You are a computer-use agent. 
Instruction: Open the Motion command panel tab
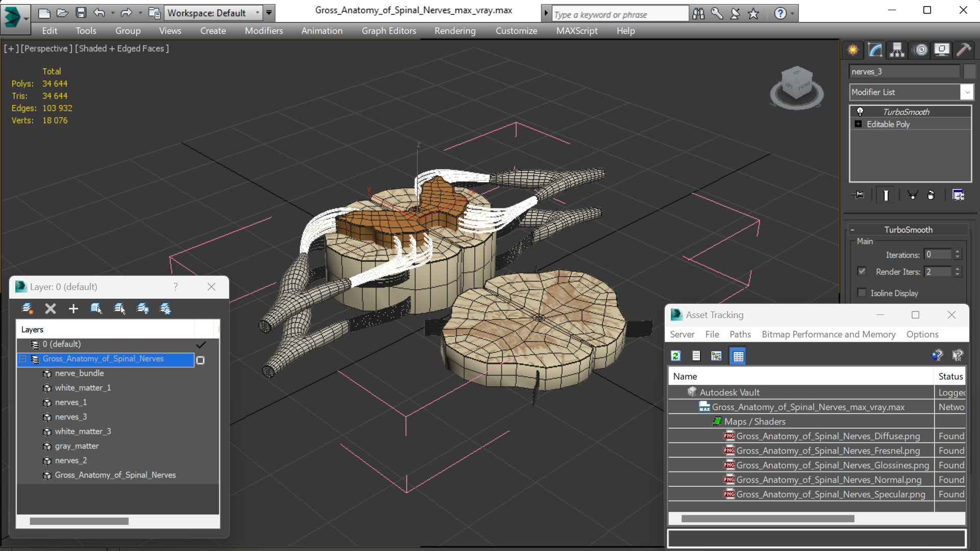pos(920,50)
